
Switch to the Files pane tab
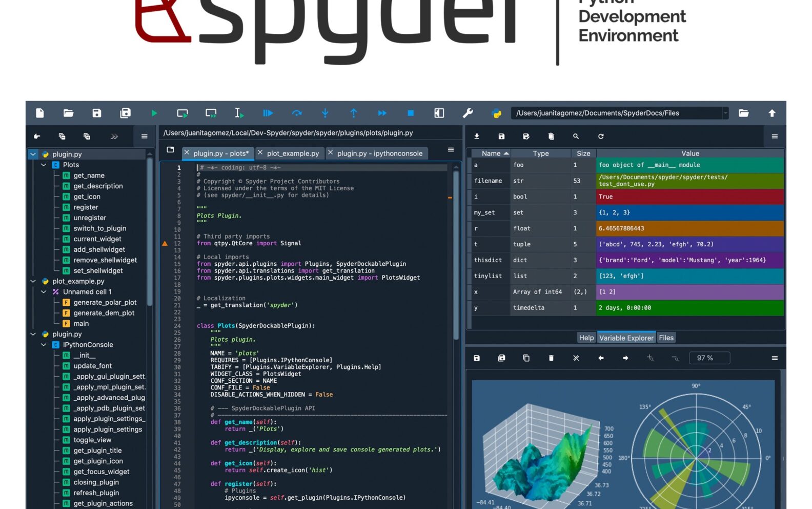click(666, 338)
